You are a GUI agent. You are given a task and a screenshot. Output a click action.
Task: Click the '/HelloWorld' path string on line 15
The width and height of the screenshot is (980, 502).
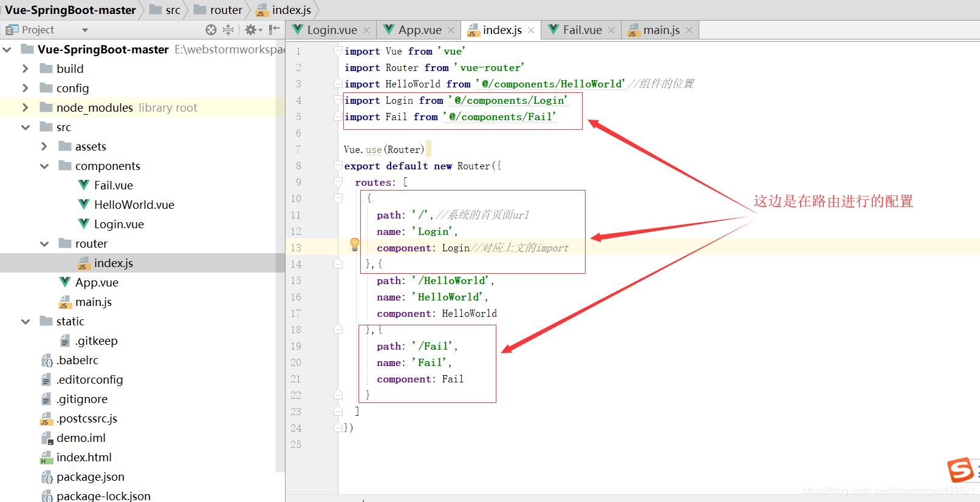click(450, 280)
